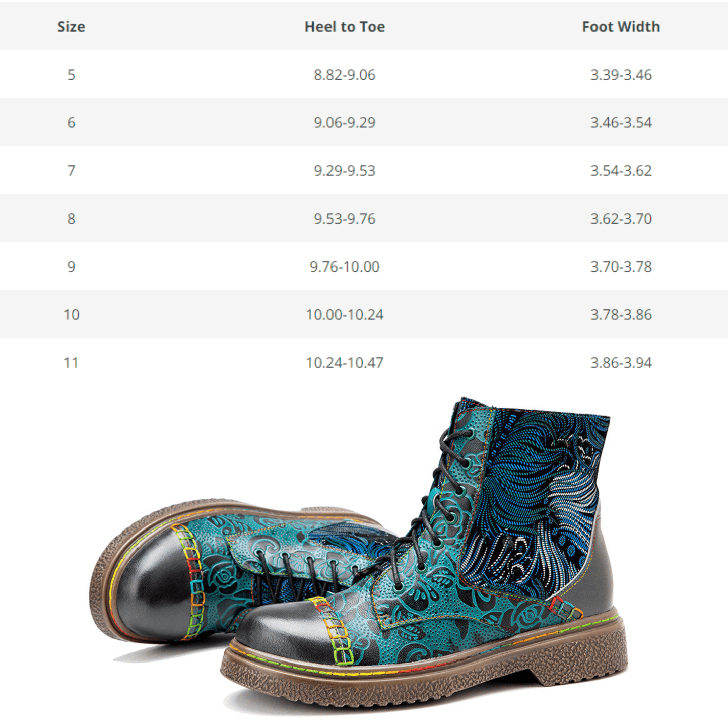Image resolution: width=728 pixels, height=728 pixels.
Task: Click the 3.39-3.46 foot width value
Action: (621, 75)
